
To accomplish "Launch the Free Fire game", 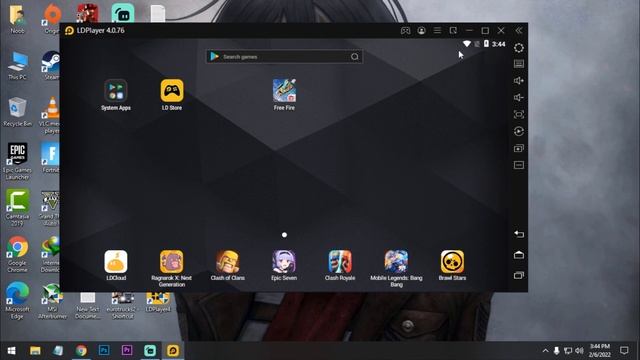I will (284, 95).
